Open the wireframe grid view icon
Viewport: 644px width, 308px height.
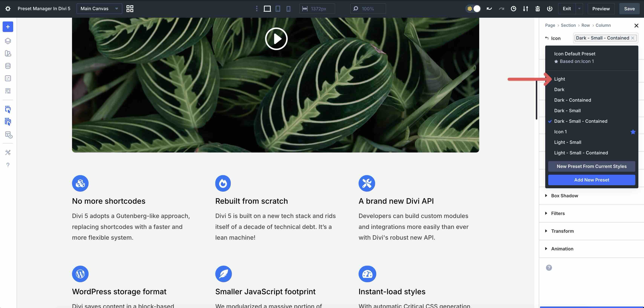coord(130,9)
